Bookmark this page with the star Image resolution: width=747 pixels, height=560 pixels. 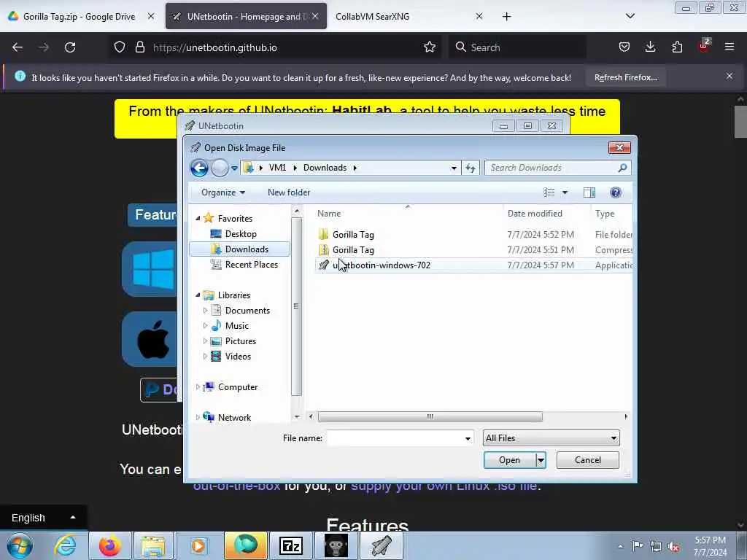(x=429, y=47)
